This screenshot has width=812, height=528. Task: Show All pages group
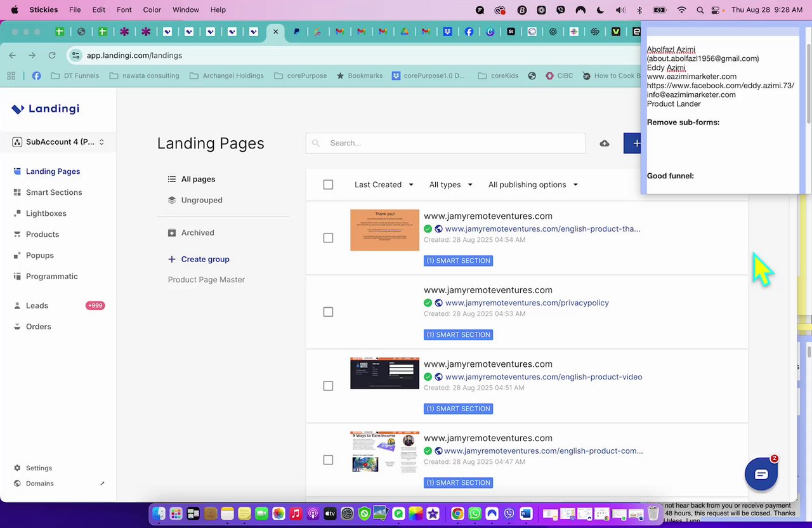pyautogui.click(x=192, y=179)
